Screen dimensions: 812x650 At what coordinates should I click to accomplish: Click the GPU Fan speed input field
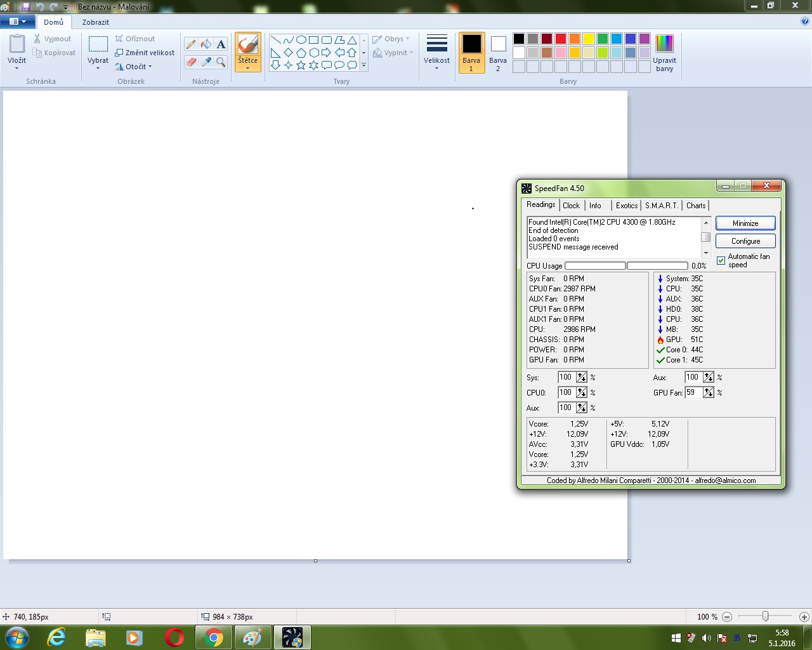693,393
